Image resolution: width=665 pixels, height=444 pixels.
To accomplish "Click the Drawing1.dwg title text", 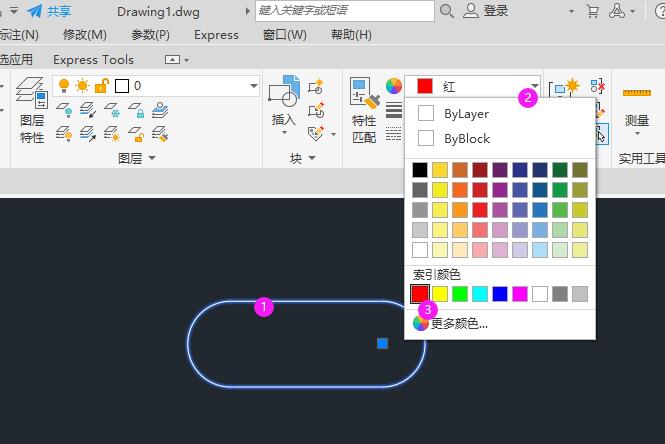I will (158, 12).
